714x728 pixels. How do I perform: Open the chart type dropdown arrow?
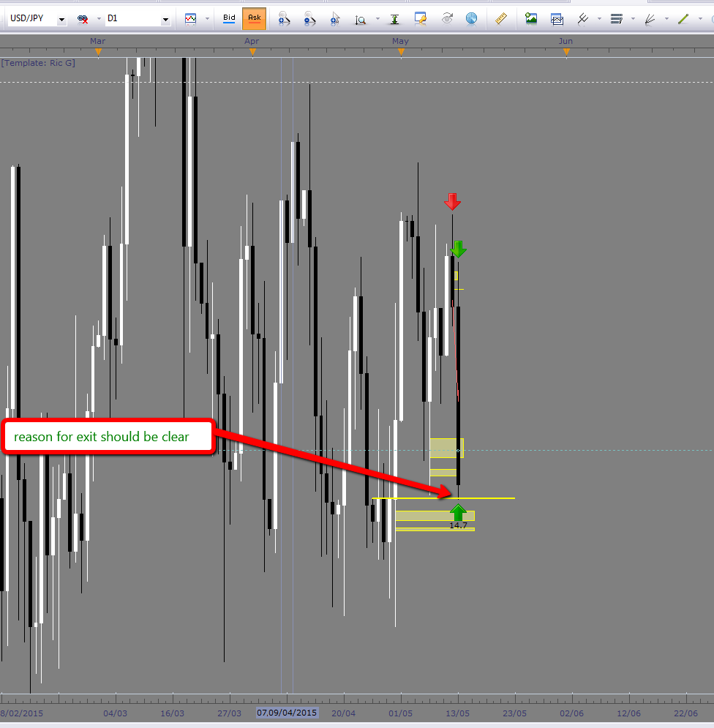(x=208, y=19)
